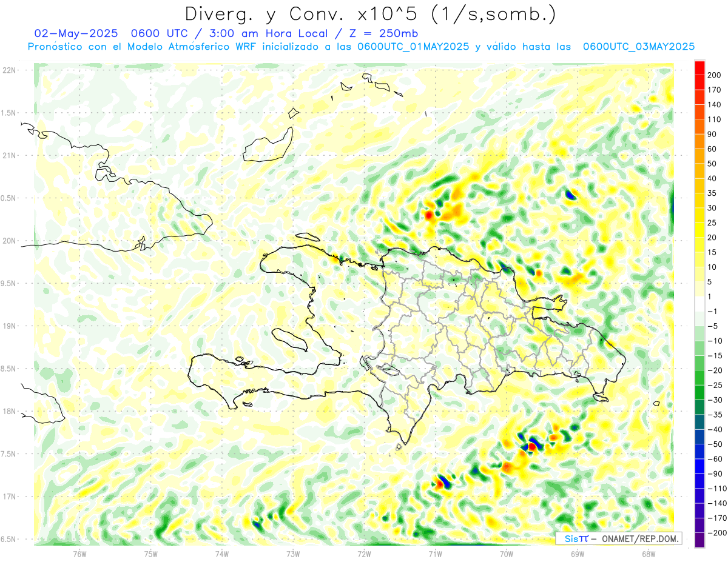Click the "71W" longitude label
The width and height of the screenshot is (728, 562).
pyautogui.click(x=435, y=554)
